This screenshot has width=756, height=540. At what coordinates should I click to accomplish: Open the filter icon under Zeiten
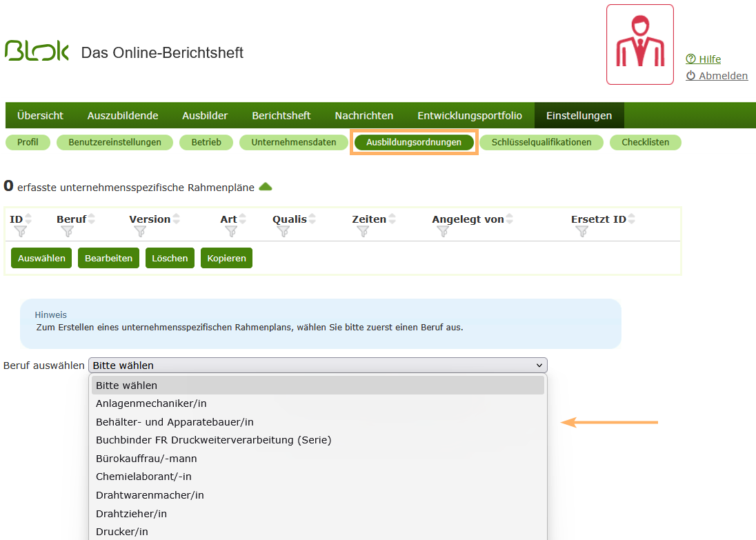363,232
